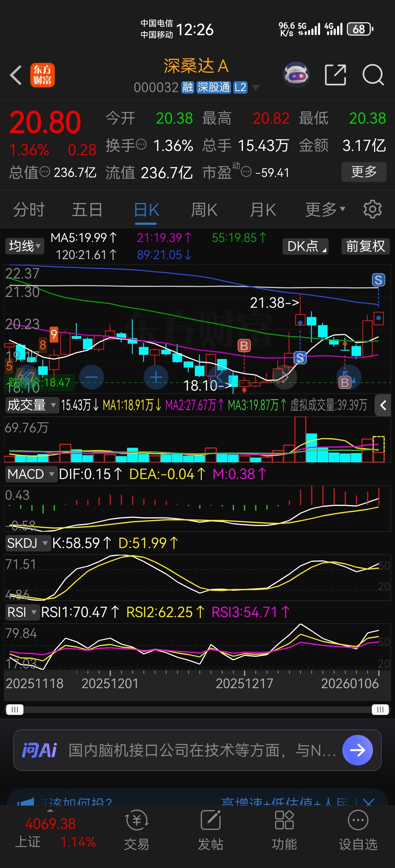Tap the timeline range scrollbar track

197,710
